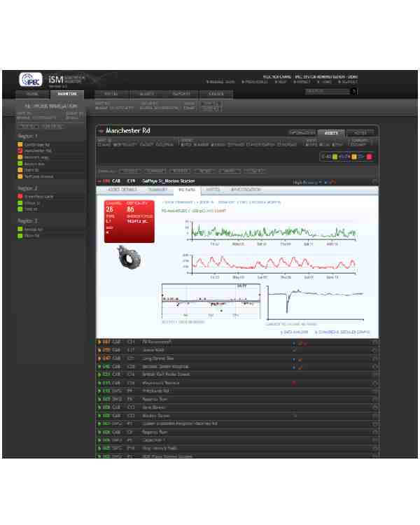Expand the Long Street Tee asset row

coord(99,358)
